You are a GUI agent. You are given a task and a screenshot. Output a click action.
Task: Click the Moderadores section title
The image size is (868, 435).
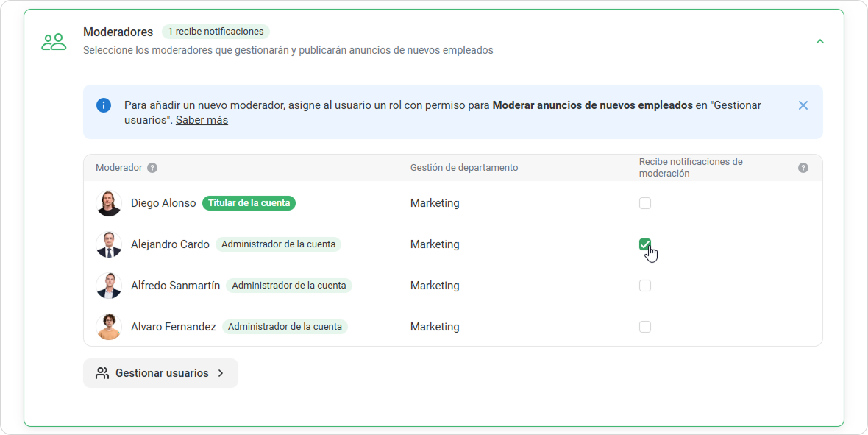click(x=118, y=32)
